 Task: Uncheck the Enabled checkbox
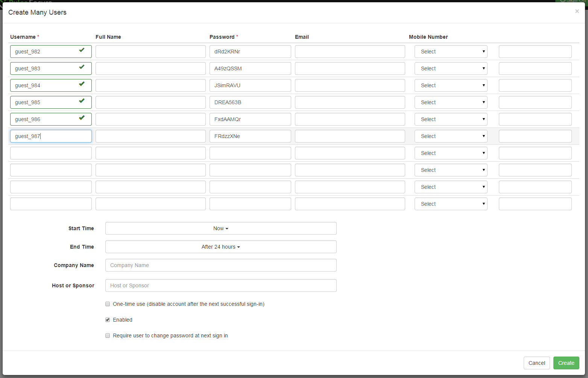point(108,320)
